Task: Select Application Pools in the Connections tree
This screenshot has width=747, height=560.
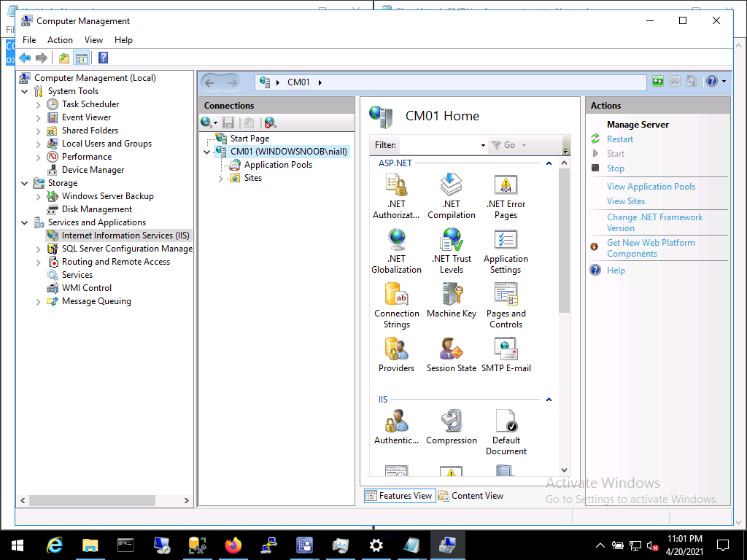Action: click(278, 165)
